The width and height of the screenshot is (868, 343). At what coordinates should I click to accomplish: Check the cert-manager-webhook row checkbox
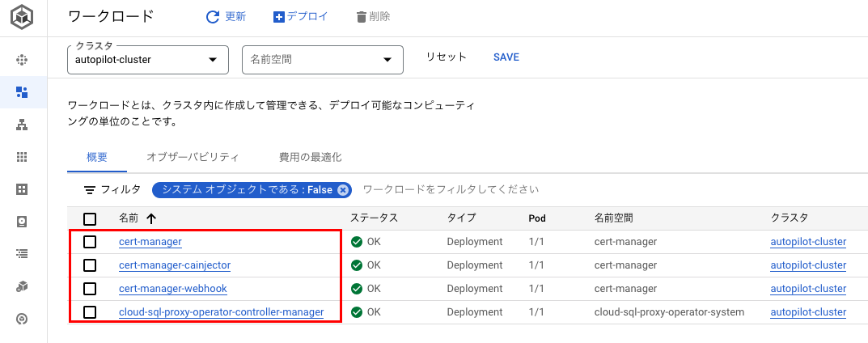90,289
